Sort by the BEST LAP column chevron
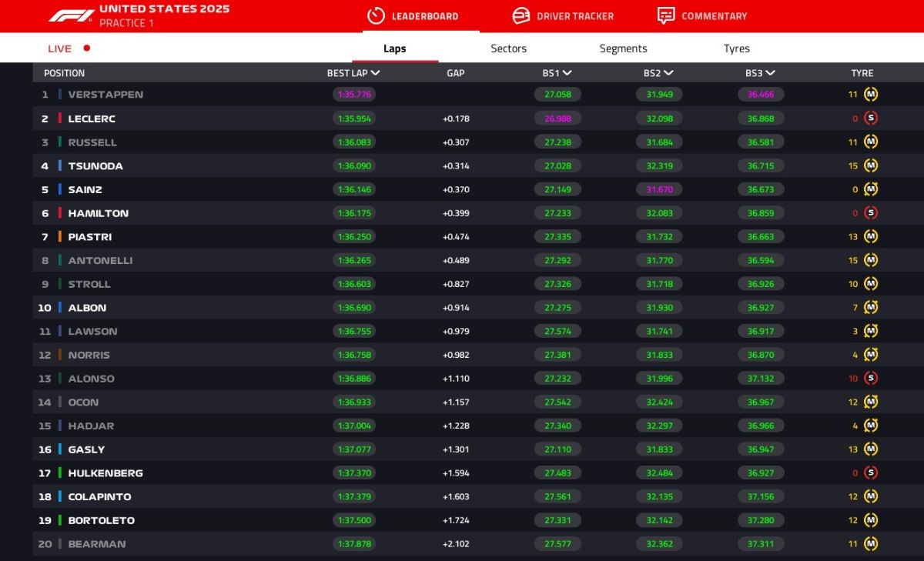 pyautogui.click(x=376, y=73)
